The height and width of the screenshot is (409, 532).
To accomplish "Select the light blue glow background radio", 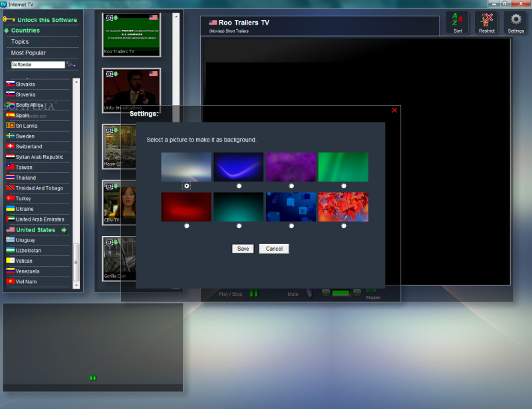I will pyautogui.click(x=187, y=186).
